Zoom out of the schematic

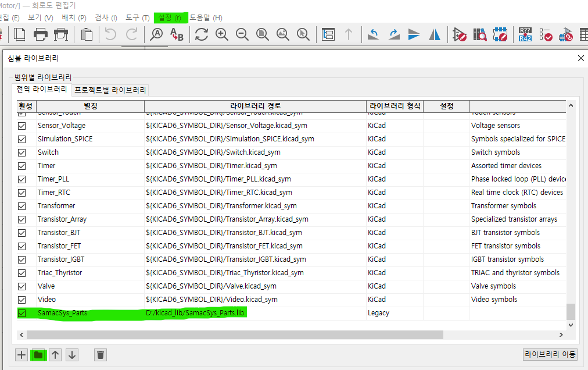(x=242, y=34)
